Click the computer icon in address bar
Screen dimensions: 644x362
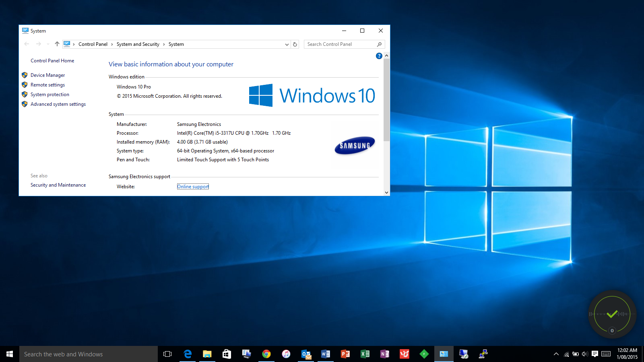[x=67, y=44]
